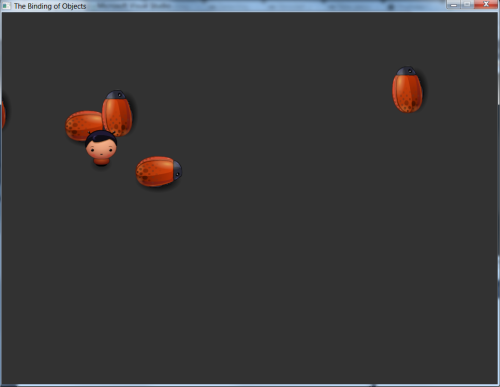The height and width of the screenshot is (387, 500).
Task: Click the title text The Binding of Objects
Action: [x=50, y=6]
